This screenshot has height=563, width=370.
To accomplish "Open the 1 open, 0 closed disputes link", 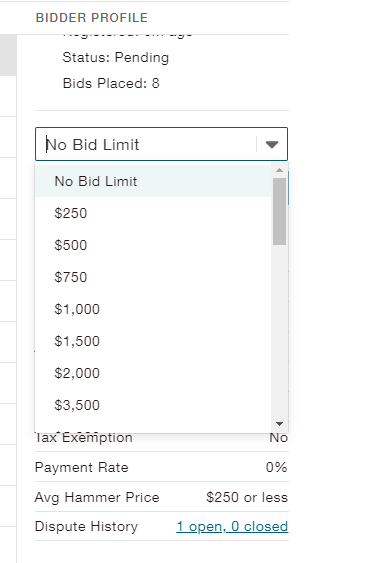I will [x=232, y=526].
